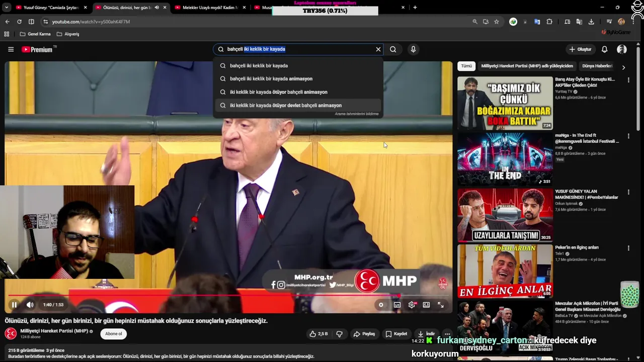Screen dimensions: 644x362
Task: Open browser zoom magnifier in address bar
Action: pos(475,22)
